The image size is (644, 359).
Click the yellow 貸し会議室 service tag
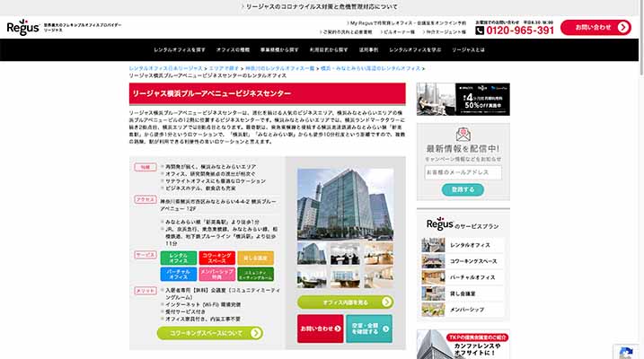(255, 258)
